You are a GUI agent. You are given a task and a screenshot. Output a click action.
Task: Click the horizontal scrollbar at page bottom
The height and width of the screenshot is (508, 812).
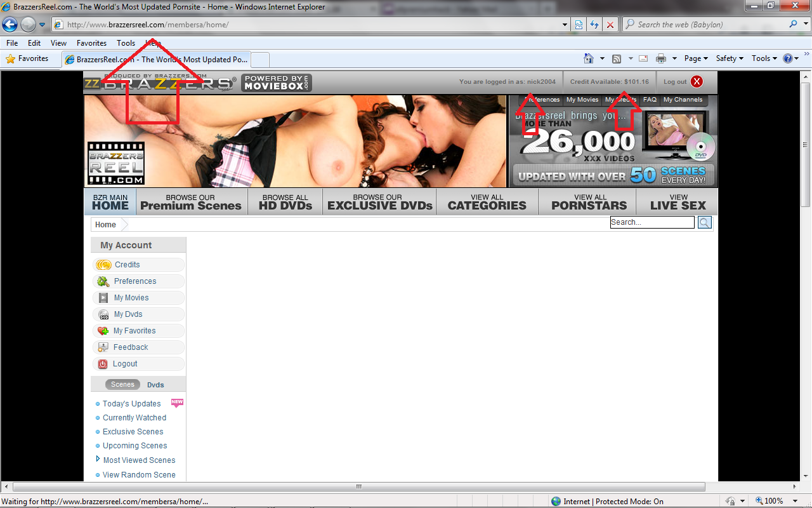[x=358, y=487]
